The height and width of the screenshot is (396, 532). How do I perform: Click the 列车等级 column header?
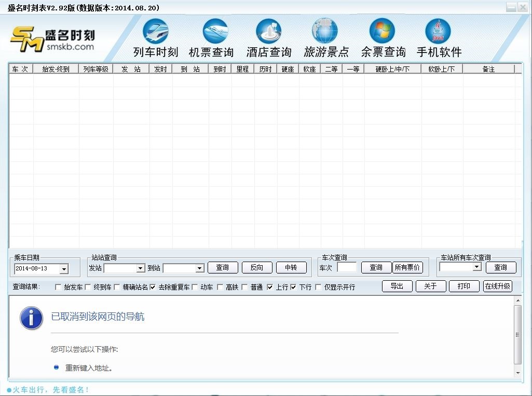click(96, 69)
